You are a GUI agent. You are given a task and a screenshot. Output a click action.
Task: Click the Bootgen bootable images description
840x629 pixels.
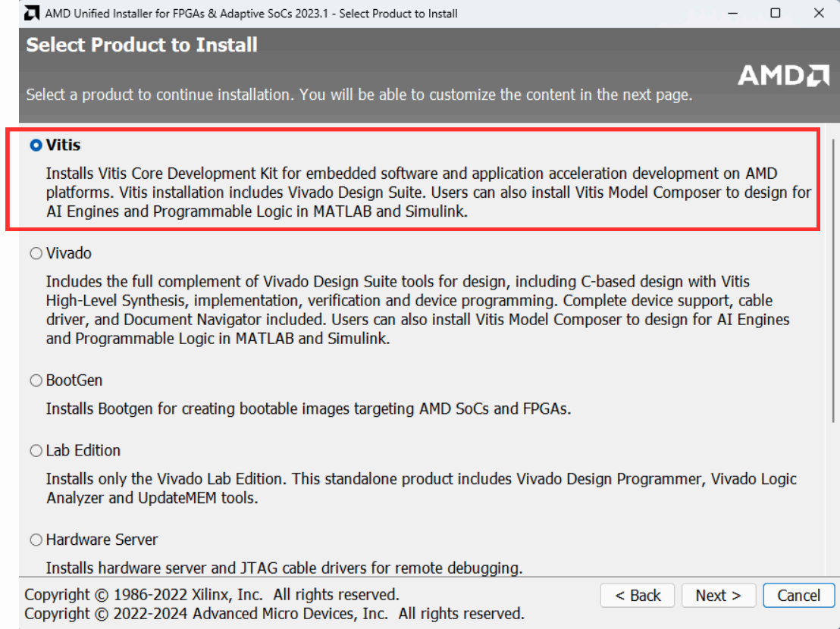[308, 409]
